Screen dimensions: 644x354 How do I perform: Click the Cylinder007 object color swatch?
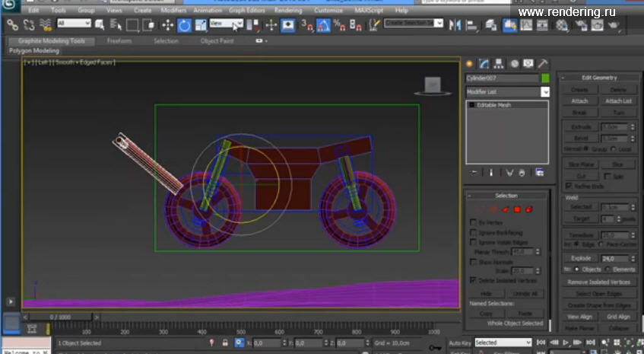545,78
